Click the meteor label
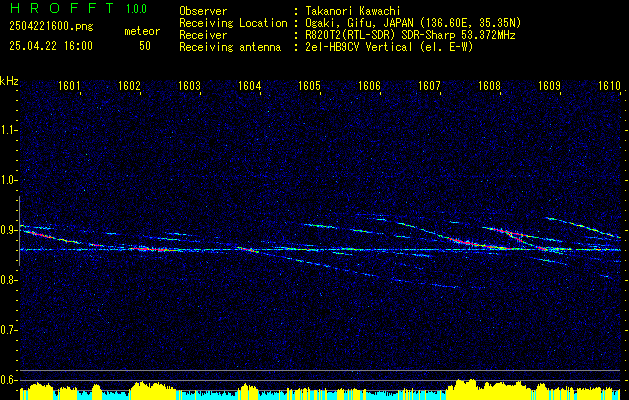Viewport: 629px width, 400px height. click(142, 31)
